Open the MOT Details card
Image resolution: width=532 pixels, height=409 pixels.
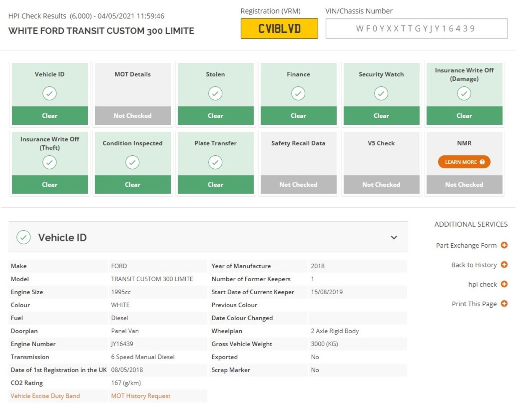pos(133,94)
